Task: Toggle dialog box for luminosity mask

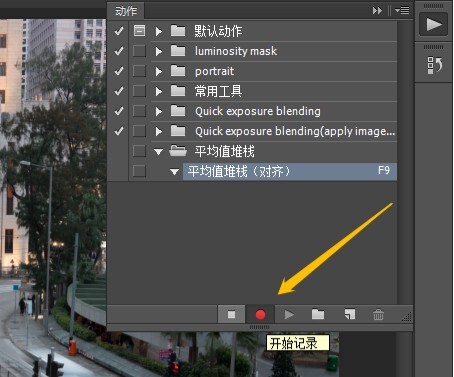Action: (x=139, y=51)
